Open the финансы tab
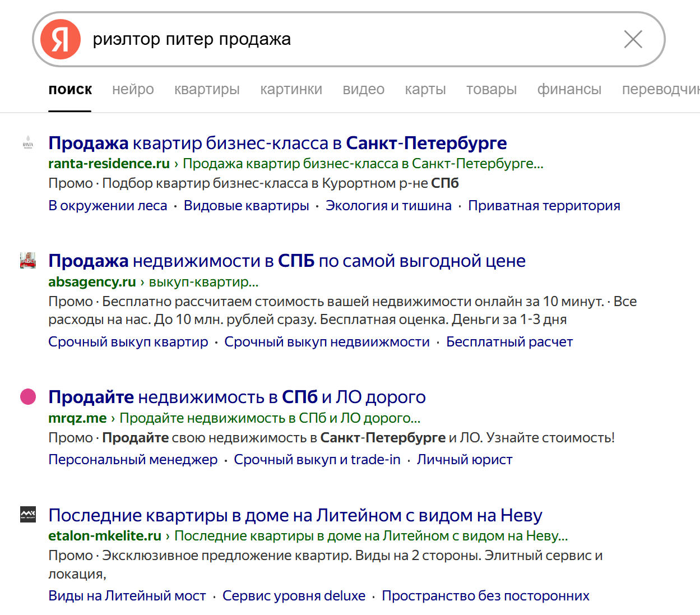The width and height of the screenshot is (700, 615). tap(569, 90)
